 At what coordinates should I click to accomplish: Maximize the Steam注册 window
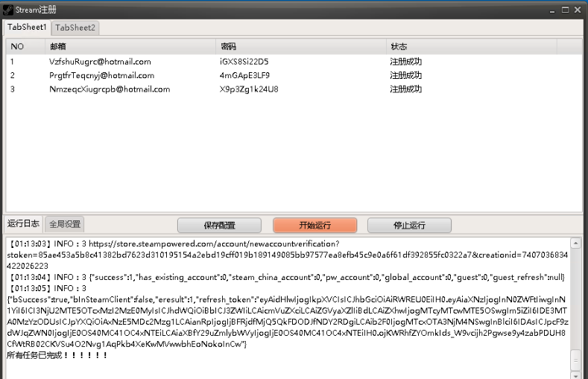coord(564,9)
